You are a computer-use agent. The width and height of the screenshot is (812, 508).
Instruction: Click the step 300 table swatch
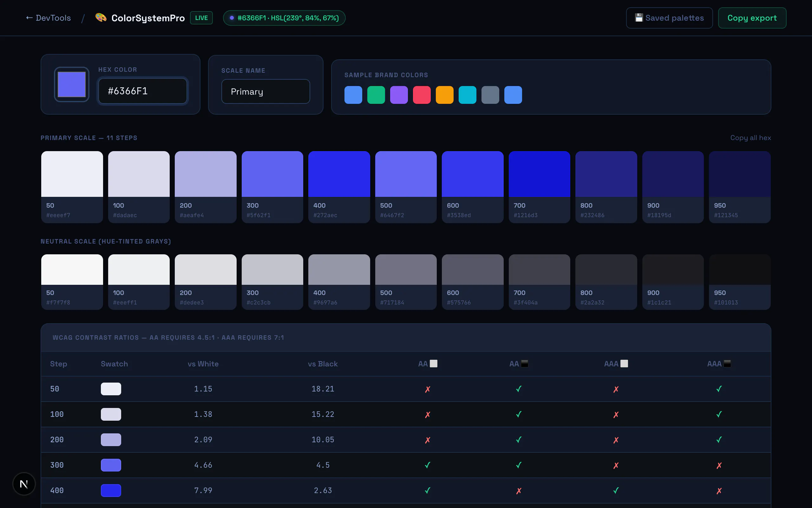[x=111, y=465]
